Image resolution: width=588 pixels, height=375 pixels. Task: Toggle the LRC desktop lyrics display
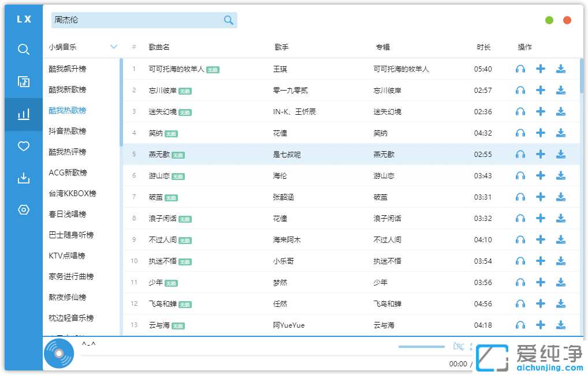[x=458, y=347]
